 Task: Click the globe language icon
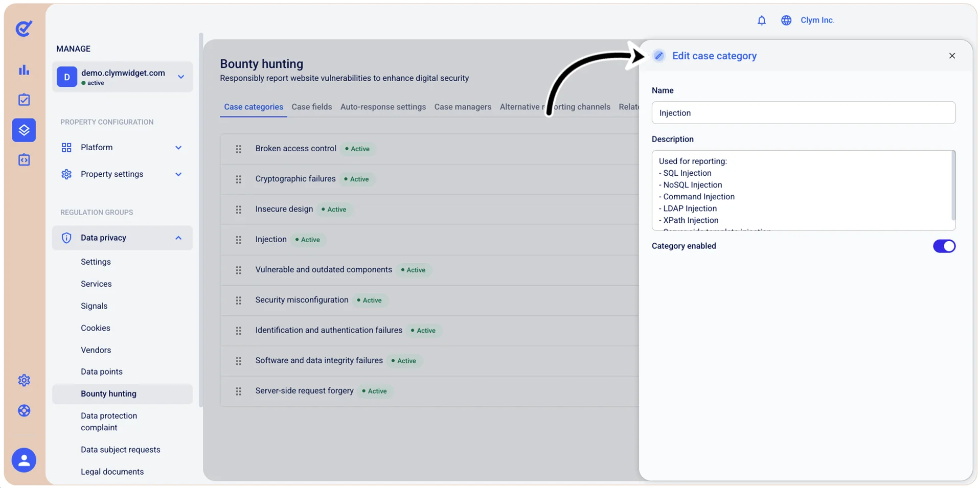pyautogui.click(x=786, y=20)
